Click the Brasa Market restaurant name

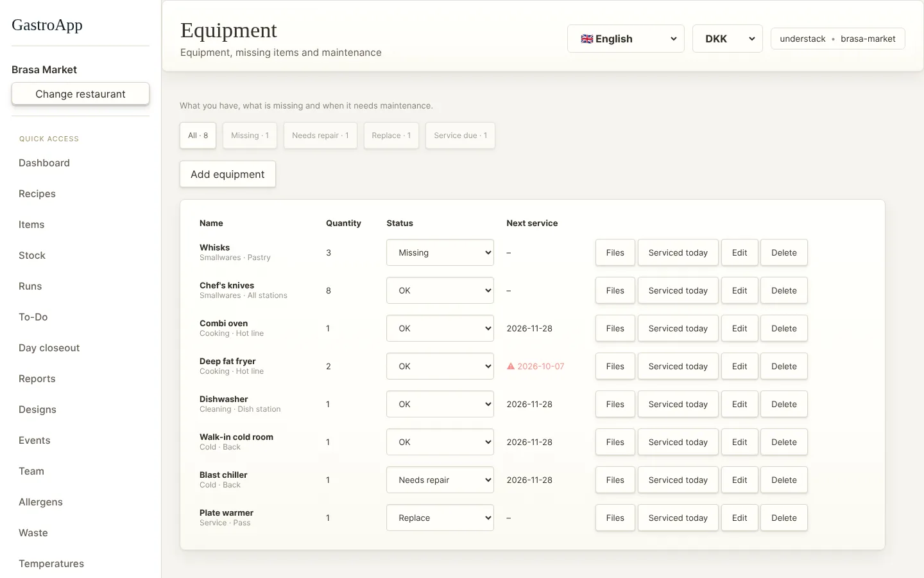[x=44, y=69]
